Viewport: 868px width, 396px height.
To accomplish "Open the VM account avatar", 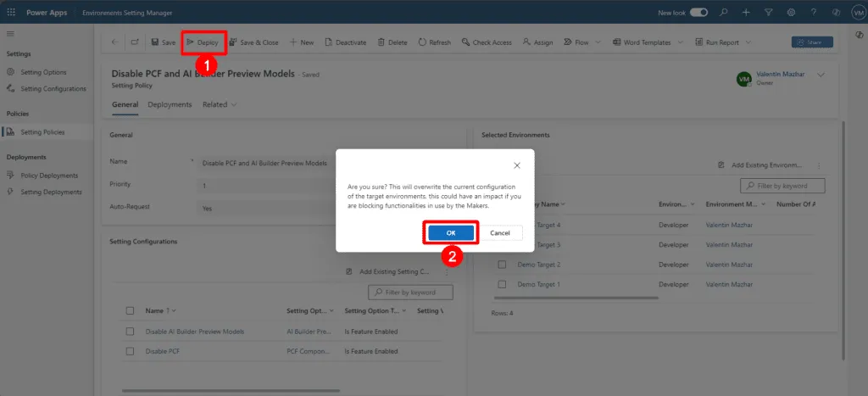I will [x=858, y=13].
